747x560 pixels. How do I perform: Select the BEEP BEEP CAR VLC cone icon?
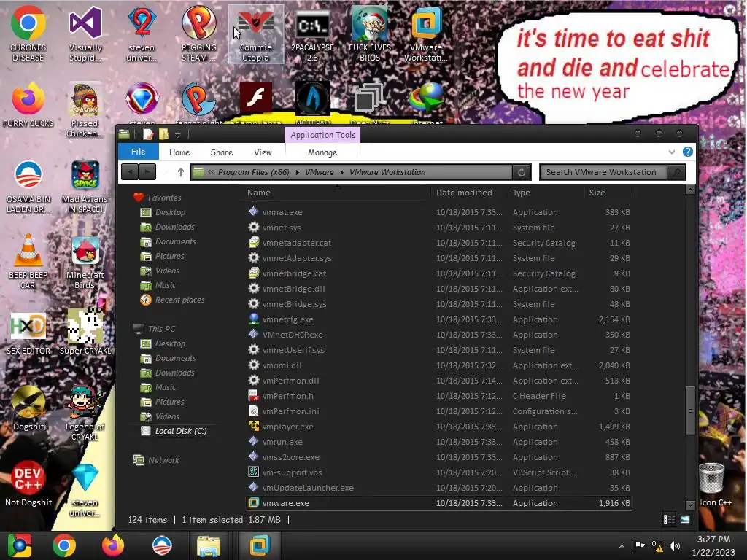28,262
